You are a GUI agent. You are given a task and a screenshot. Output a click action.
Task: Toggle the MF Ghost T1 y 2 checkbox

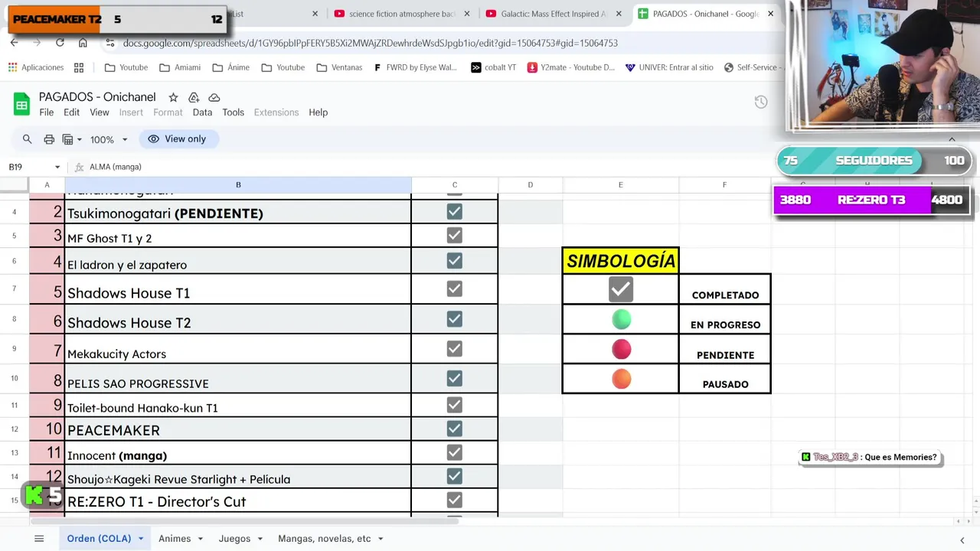[x=455, y=235]
